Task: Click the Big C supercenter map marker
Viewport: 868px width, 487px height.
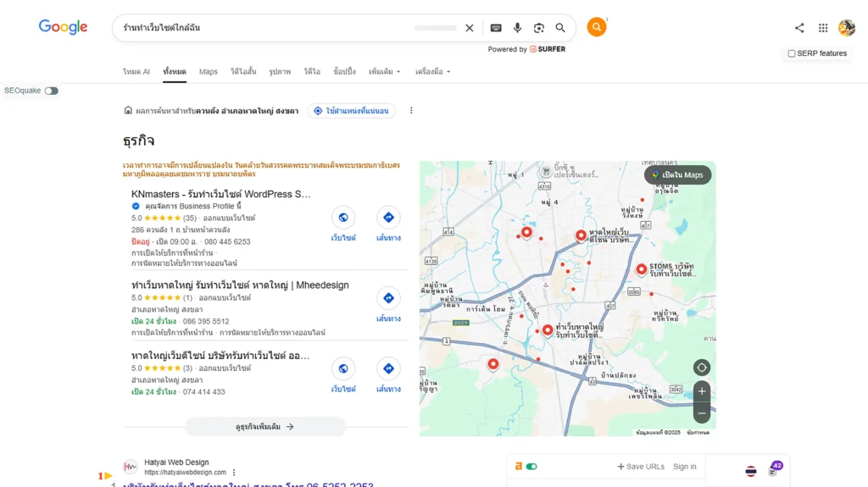Action: 546,171
